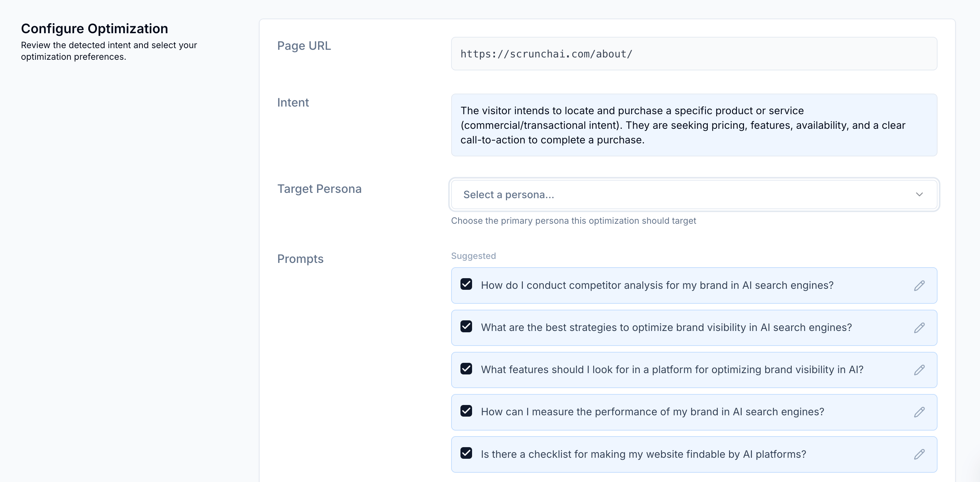
Task: Click the Configure Optimization heading
Action: pyautogui.click(x=94, y=29)
